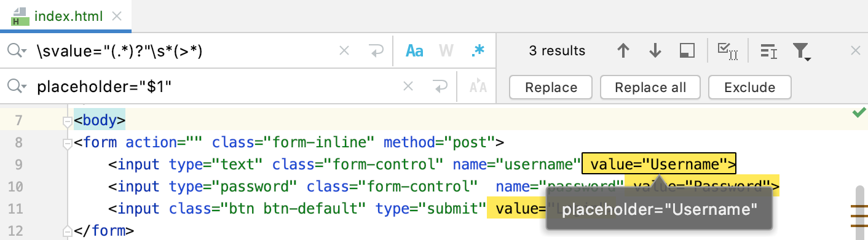The image size is (868, 240).
Task: Click the type="password" attribute
Action: (234, 187)
